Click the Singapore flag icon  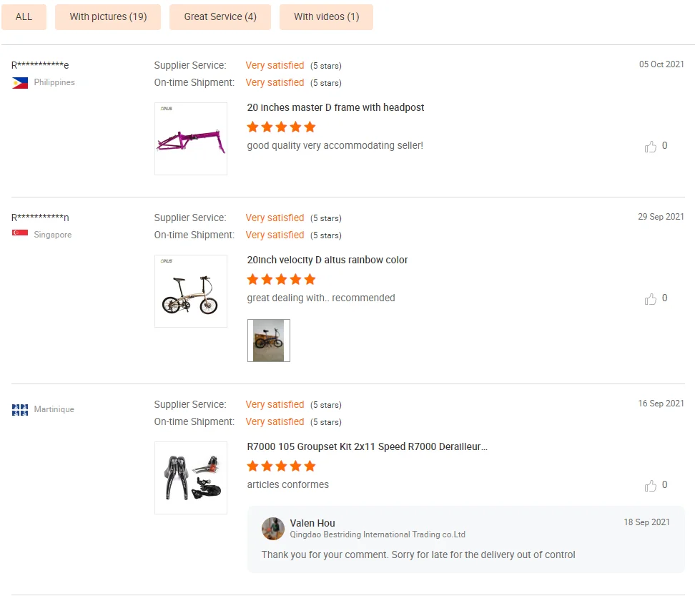20,234
